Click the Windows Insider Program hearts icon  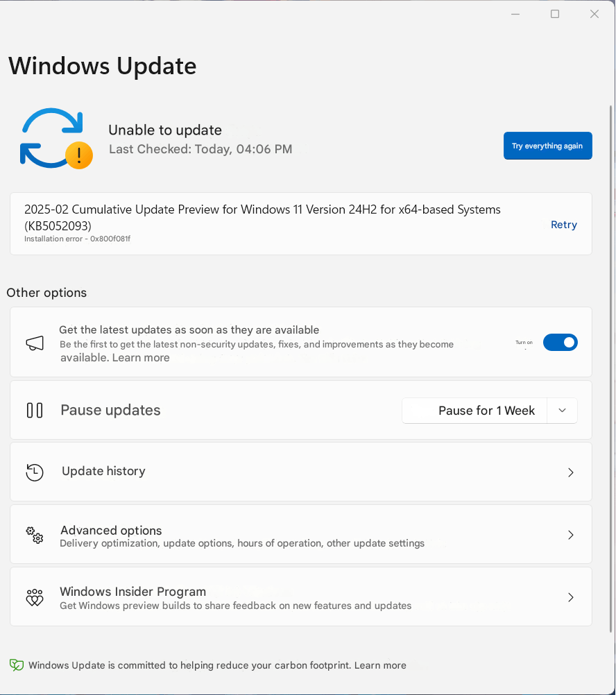pos(35,597)
